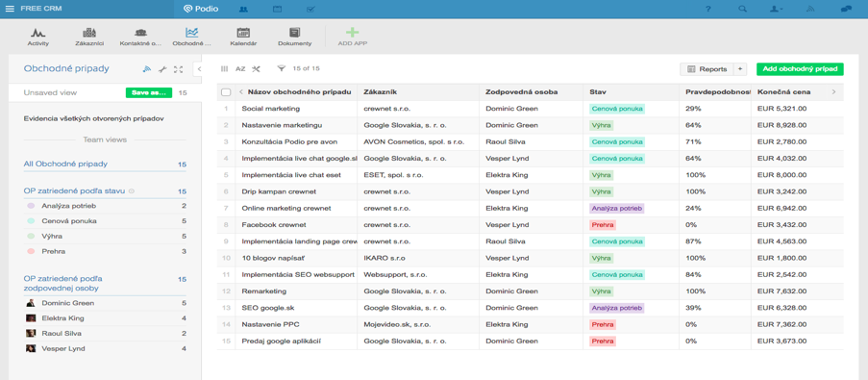The image size is (868, 380).
Task: Click the AZ sort icon
Action: pos(240,68)
